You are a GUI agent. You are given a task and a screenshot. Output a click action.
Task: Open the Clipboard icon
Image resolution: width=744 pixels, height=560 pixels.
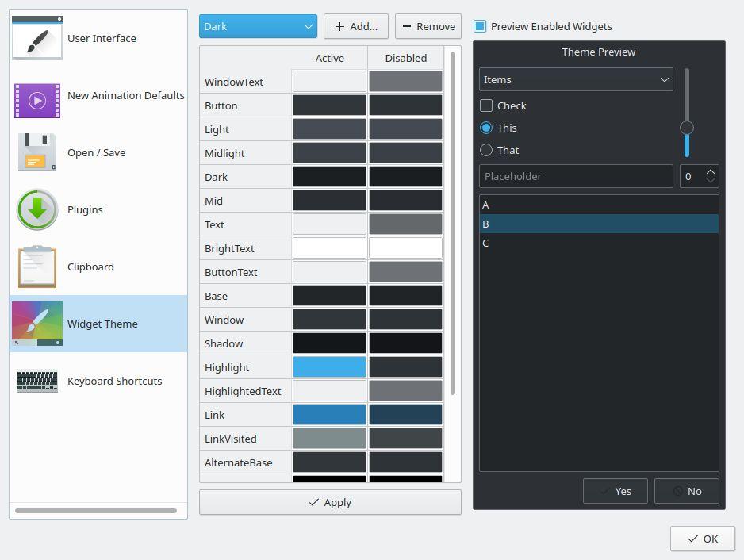[x=37, y=267]
